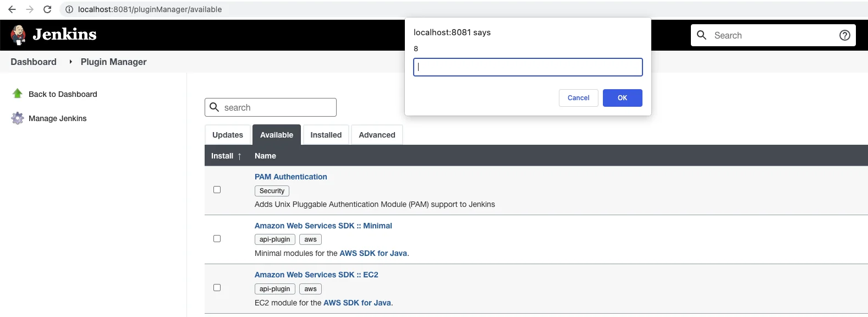Open AWS SDK for Java link in Minimal description
This screenshot has width=868, height=317.
(373, 253)
